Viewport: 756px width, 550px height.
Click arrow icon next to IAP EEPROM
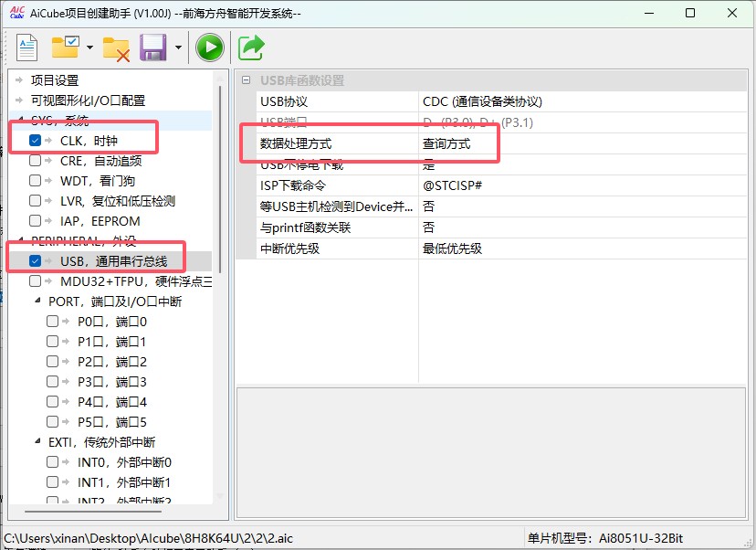48,220
